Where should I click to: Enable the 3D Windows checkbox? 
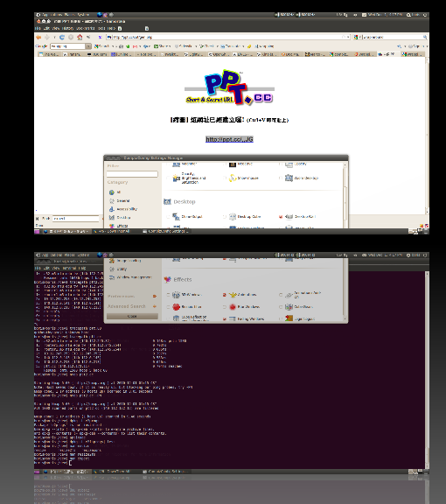(x=168, y=295)
